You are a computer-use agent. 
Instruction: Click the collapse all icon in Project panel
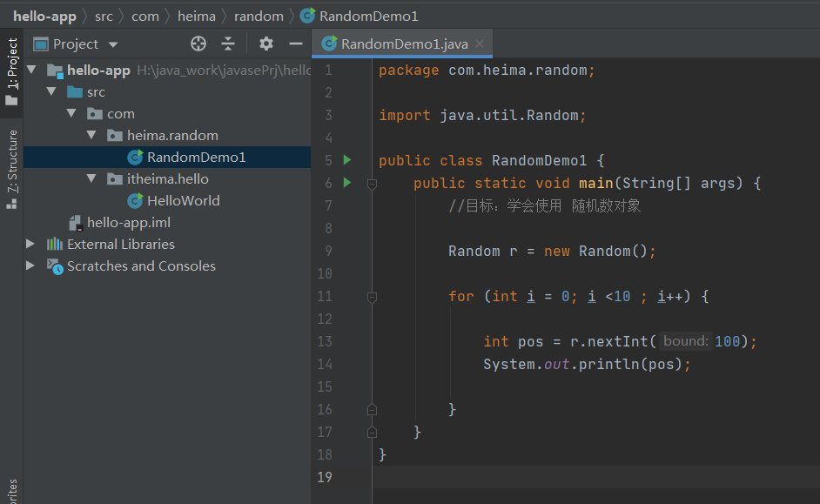coord(228,44)
